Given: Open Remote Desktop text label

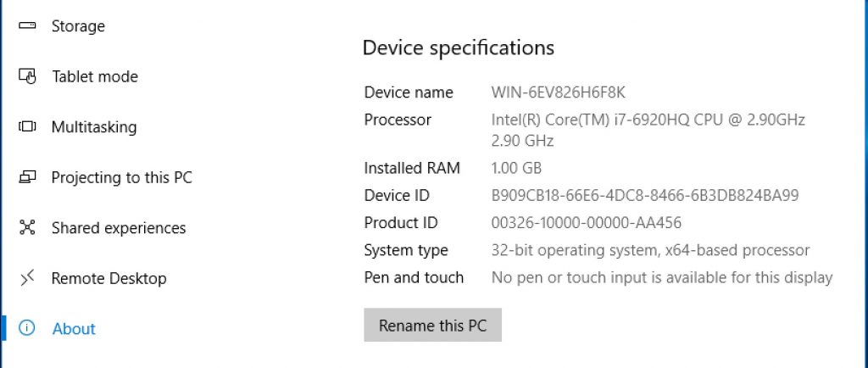Looking at the screenshot, I should pyautogui.click(x=109, y=278).
